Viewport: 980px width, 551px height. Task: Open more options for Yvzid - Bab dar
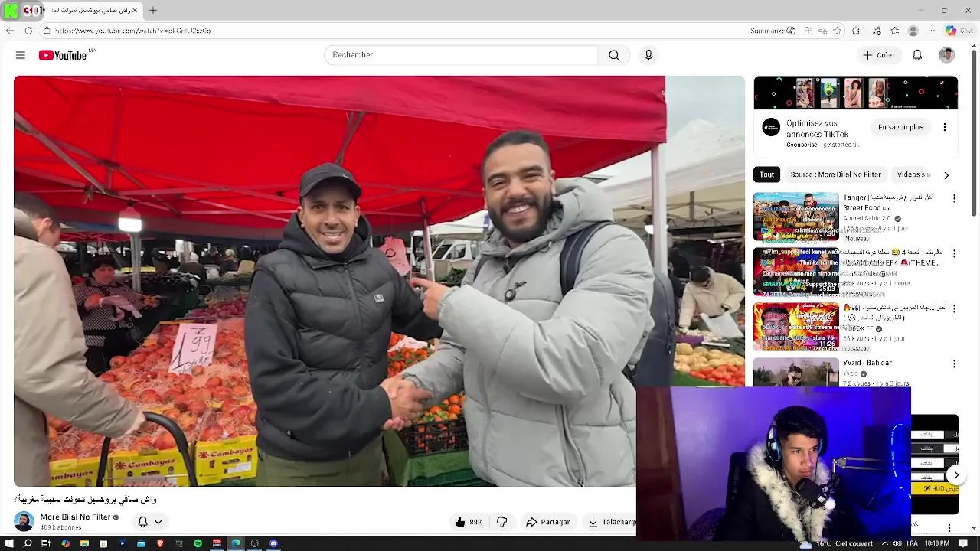point(954,364)
